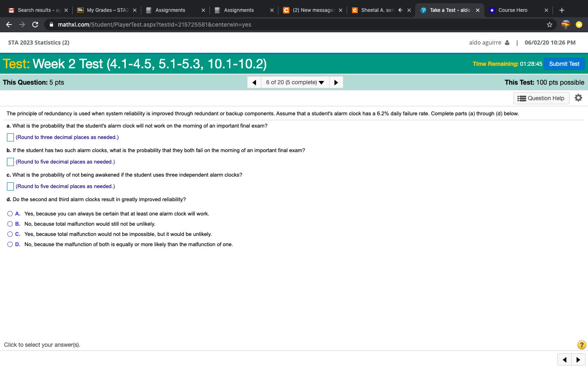
Task: Click the answer box for part a
Action: pyautogui.click(x=10, y=137)
